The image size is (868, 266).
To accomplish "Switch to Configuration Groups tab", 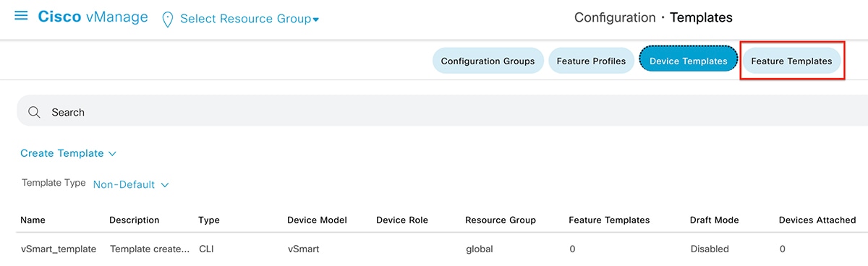I will tap(488, 61).
